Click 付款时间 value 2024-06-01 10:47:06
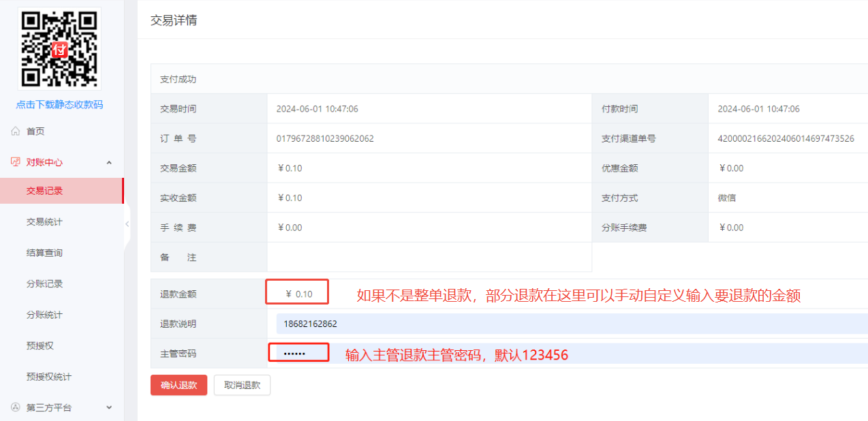Image resolution: width=868 pixels, height=421 pixels. [x=758, y=109]
